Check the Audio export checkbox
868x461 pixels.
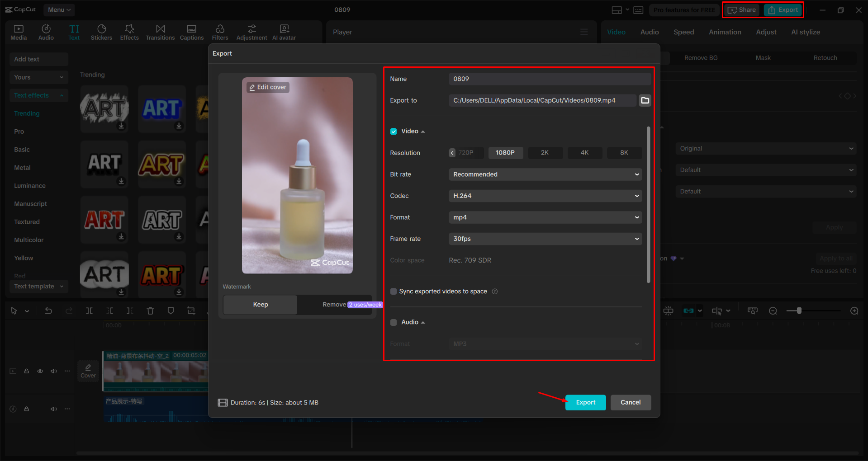click(394, 322)
